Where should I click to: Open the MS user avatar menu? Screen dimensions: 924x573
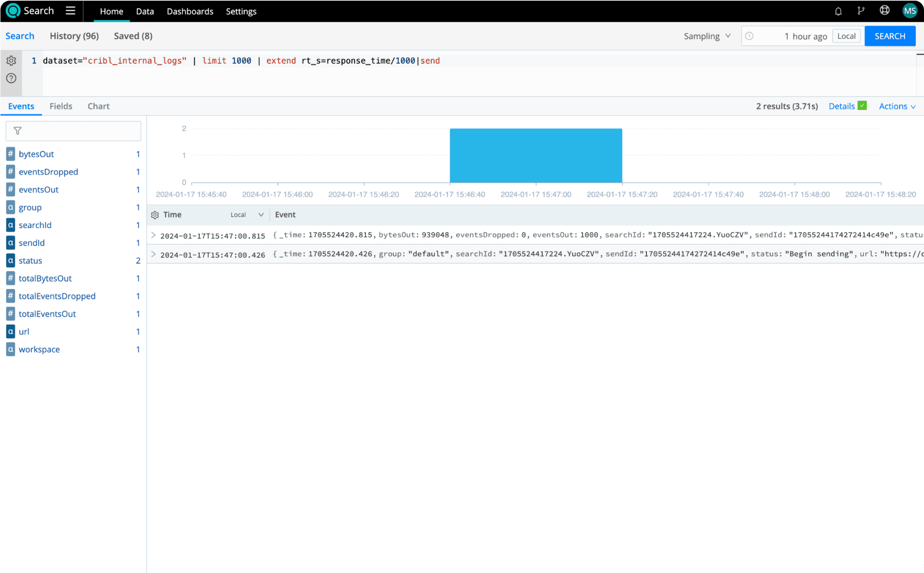click(909, 11)
